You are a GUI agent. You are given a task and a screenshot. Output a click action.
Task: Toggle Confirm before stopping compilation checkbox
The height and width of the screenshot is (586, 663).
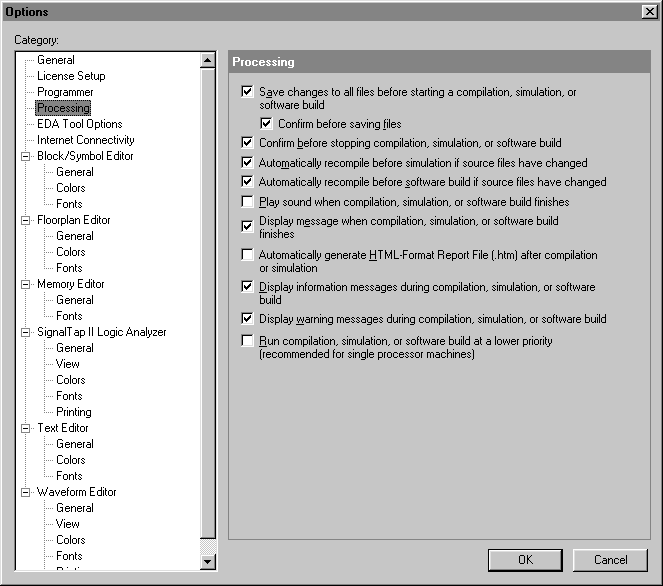click(247, 142)
